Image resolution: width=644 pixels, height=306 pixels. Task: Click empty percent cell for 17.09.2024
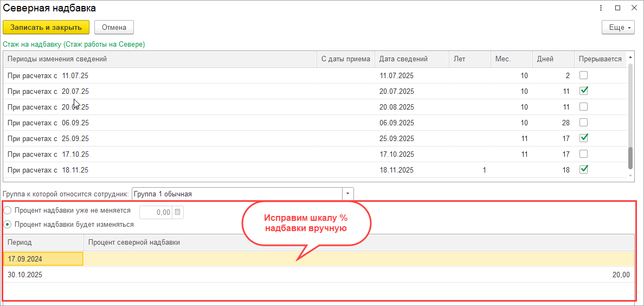[x=359, y=259]
